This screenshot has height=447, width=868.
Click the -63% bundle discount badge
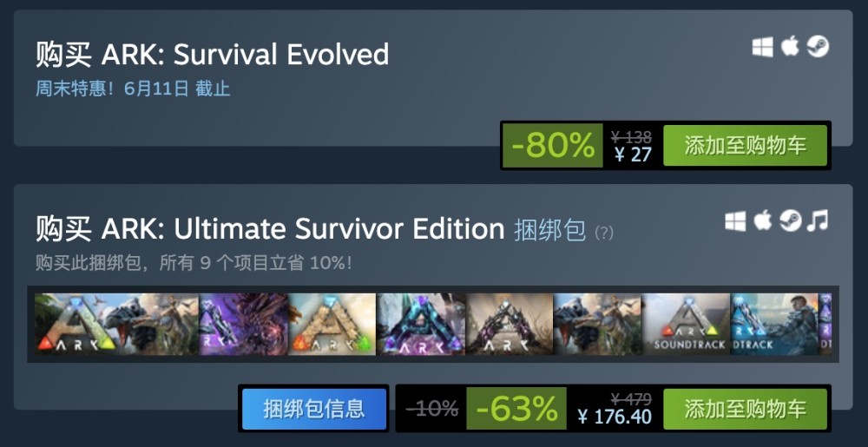pyautogui.click(x=516, y=409)
